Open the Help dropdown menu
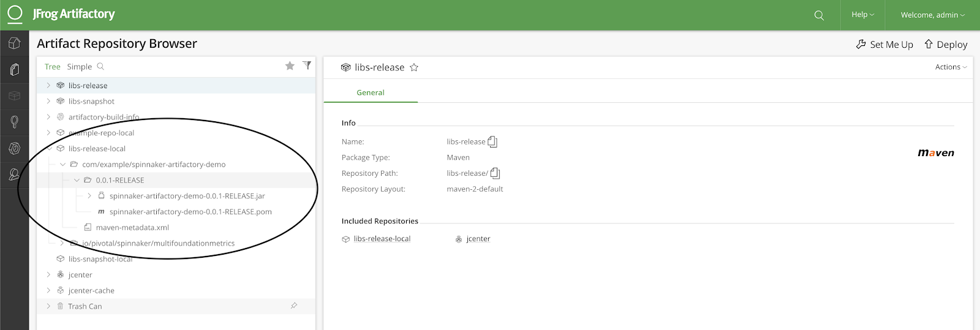 862,15
